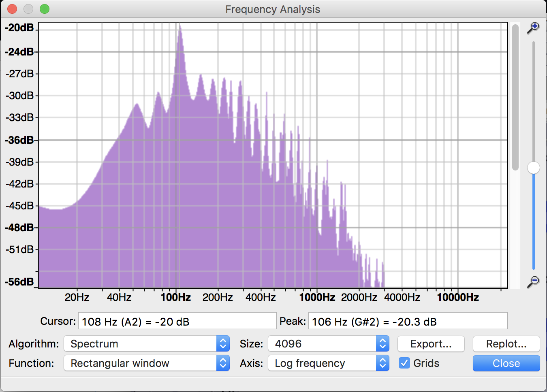Screen dimensions: 547x392
Task: Click the 100Hz label on frequency axis
Action: (x=176, y=297)
